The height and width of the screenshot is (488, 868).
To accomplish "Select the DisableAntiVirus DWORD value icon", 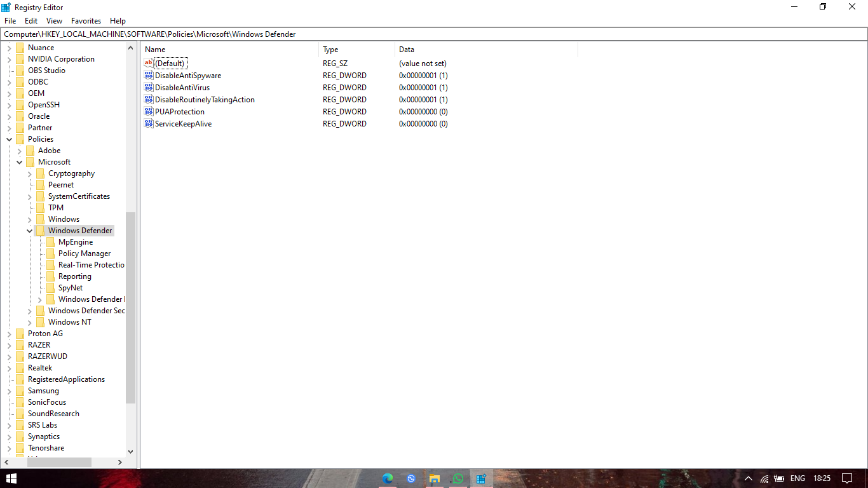I will point(149,88).
